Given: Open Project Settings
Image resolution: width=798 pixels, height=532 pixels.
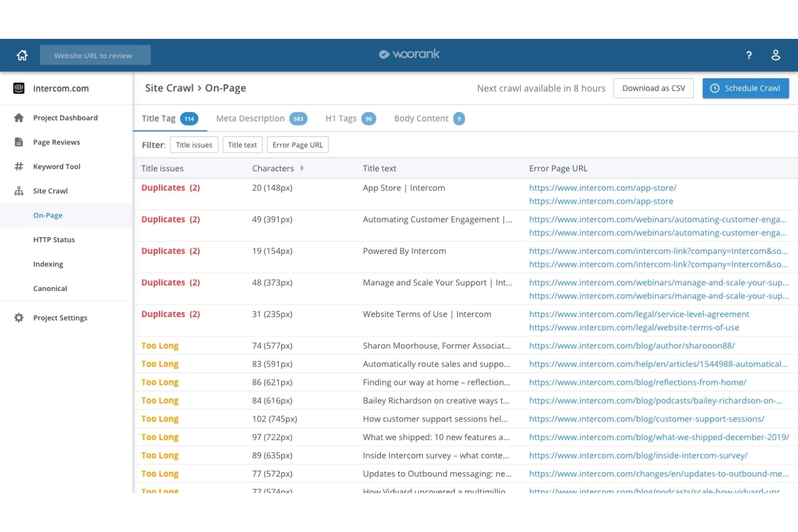Looking at the screenshot, I should (x=60, y=318).
